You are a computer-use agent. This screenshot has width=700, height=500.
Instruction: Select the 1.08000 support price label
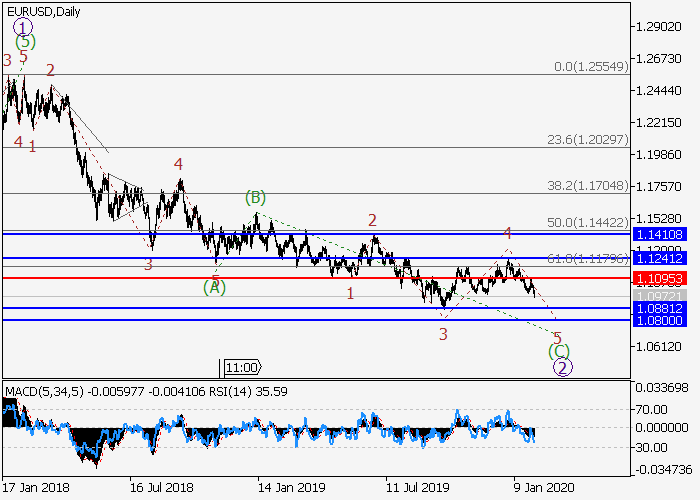pos(659,321)
